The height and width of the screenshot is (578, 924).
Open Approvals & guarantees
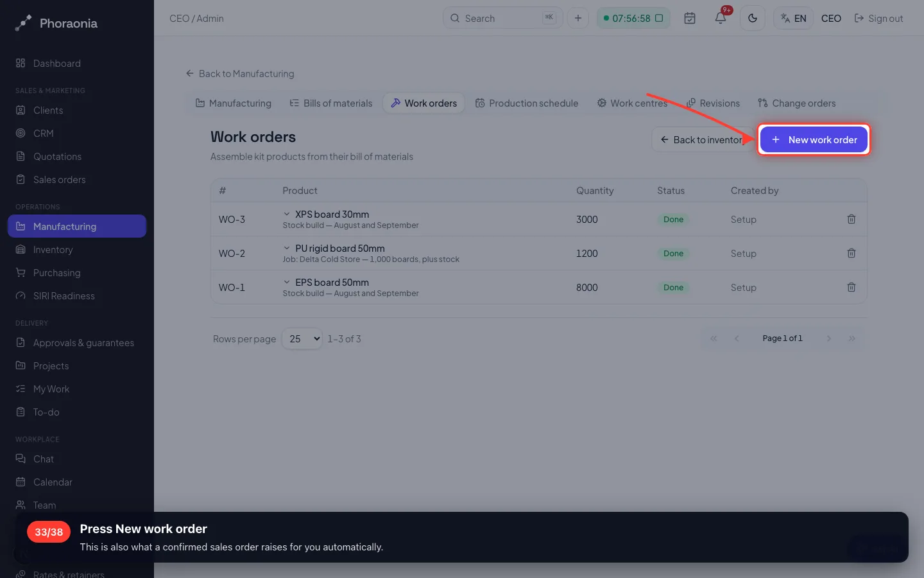(77, 342)
